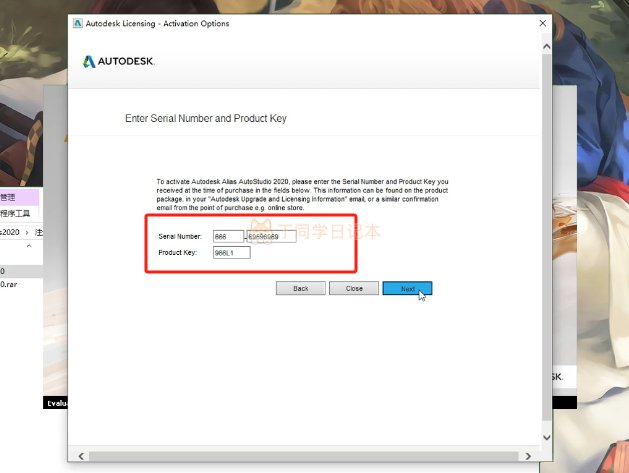629x473 pixels.
Task: Collapse the Explorer ribbon with up chevron
Action: (x=29, y=246)
